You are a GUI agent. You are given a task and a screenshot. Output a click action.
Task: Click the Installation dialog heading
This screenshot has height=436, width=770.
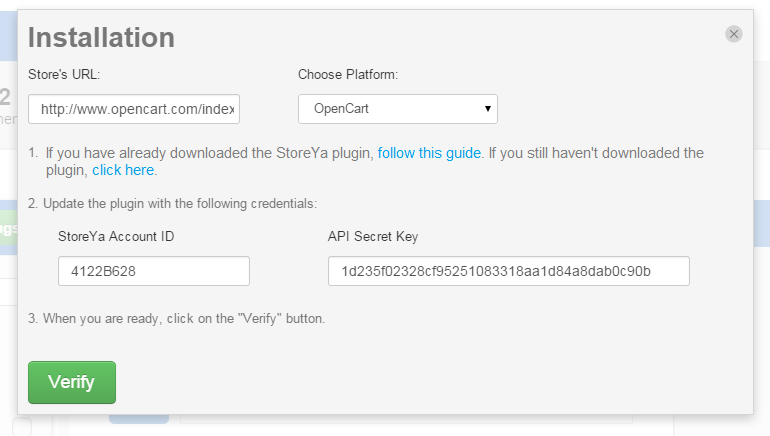pyautogui.click(x=101, y=38)
